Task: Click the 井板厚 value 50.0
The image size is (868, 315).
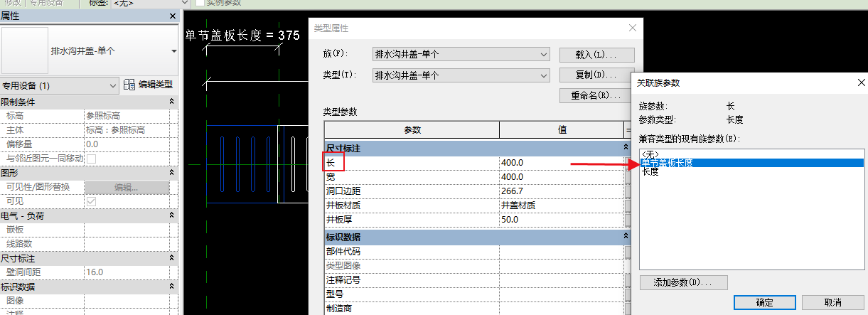Action: pos(562,220)
